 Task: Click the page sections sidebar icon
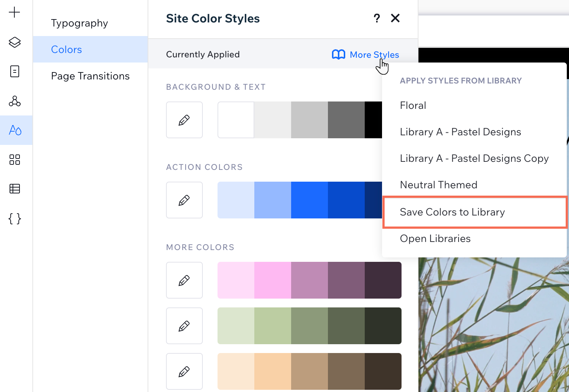(x=14, y=71)
